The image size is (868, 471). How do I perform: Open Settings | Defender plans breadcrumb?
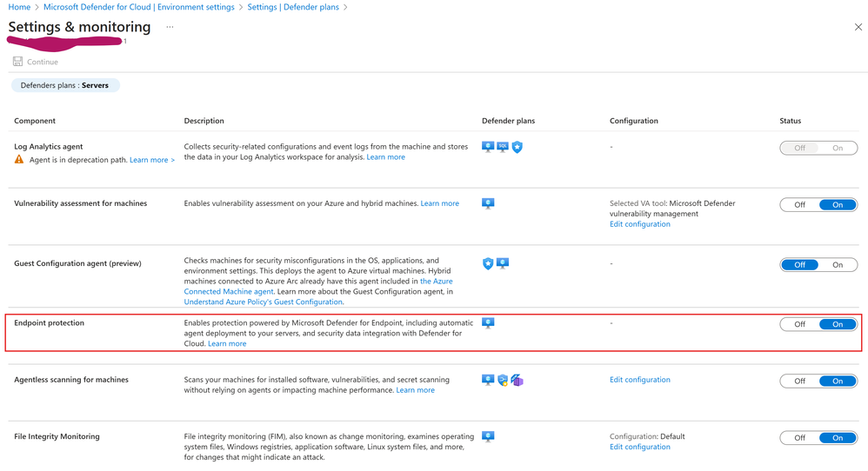293,7
